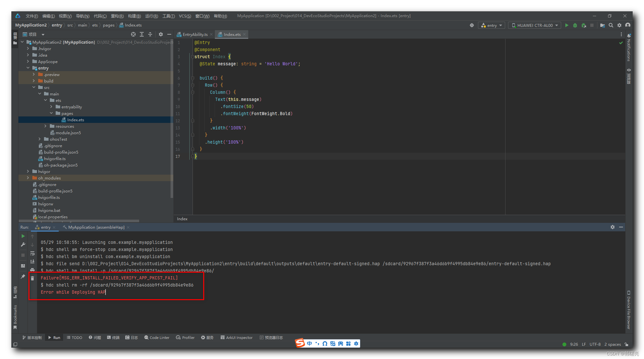Screen dimensions: 644x359
Task: Run the app on the connected device
Action: tap(567, 25)
